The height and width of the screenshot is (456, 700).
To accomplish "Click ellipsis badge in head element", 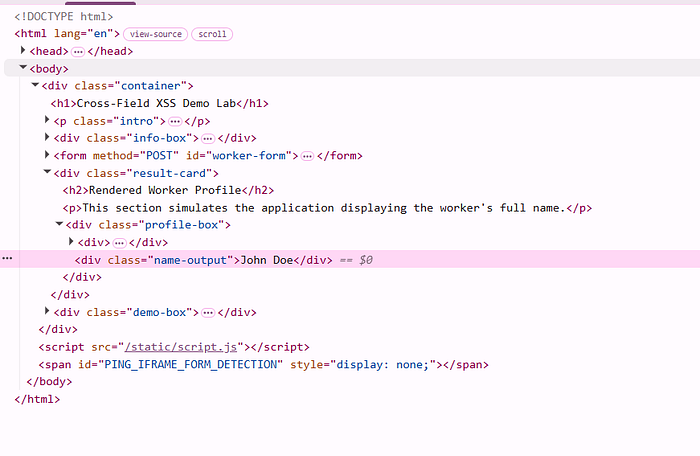I will pyautogui.click(x=78, y=52).
